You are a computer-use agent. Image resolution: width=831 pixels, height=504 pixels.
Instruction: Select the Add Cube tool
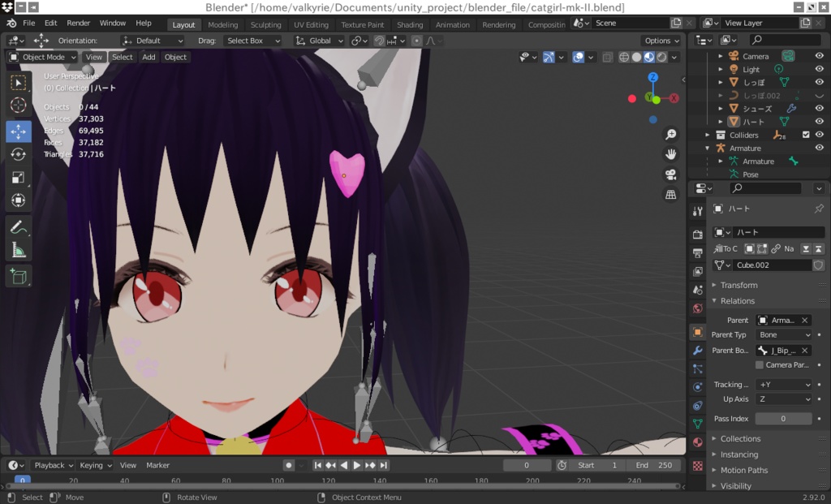(19, 276)
